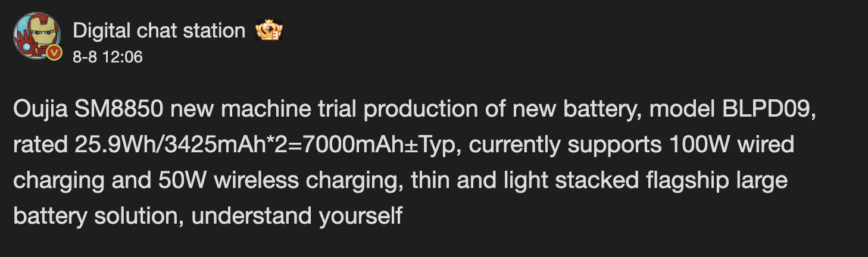The height and width of the screenshot is (257, 868).
Task: Click the orange verified V badge
Action: point(54,52)
